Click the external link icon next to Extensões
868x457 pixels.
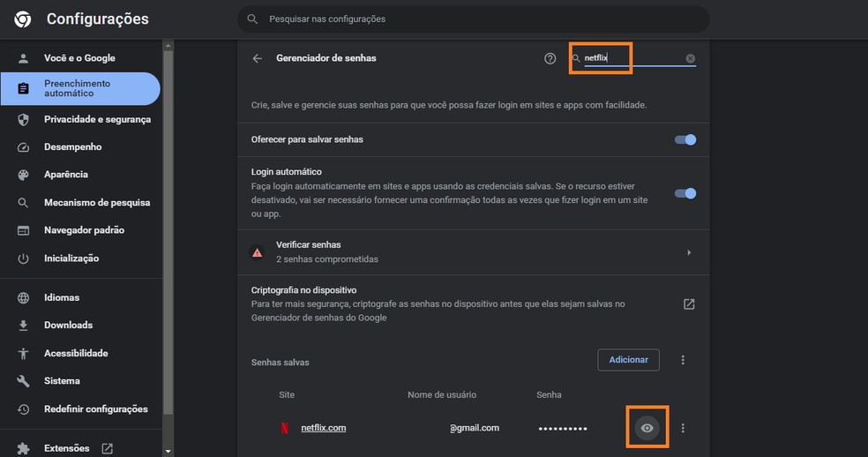coord(108,448)
